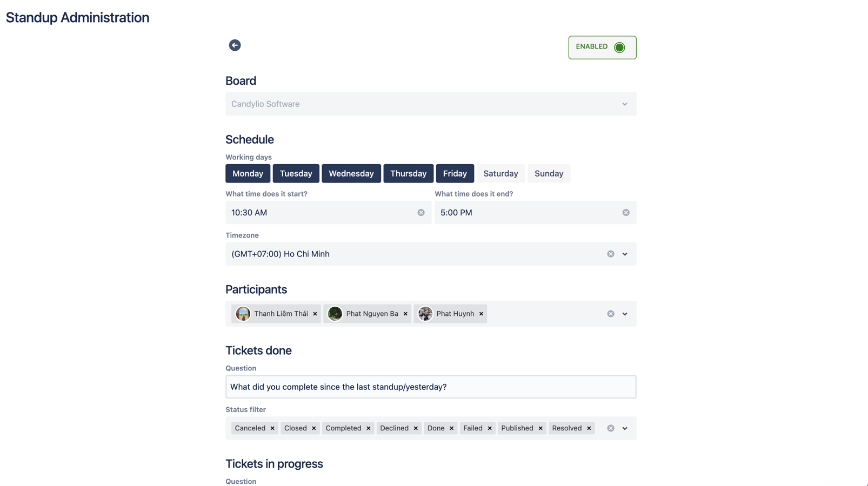The width and height of the screenshot is (868, 486).
Task: Clear the end time value
Action: click(x=626, y=213)
